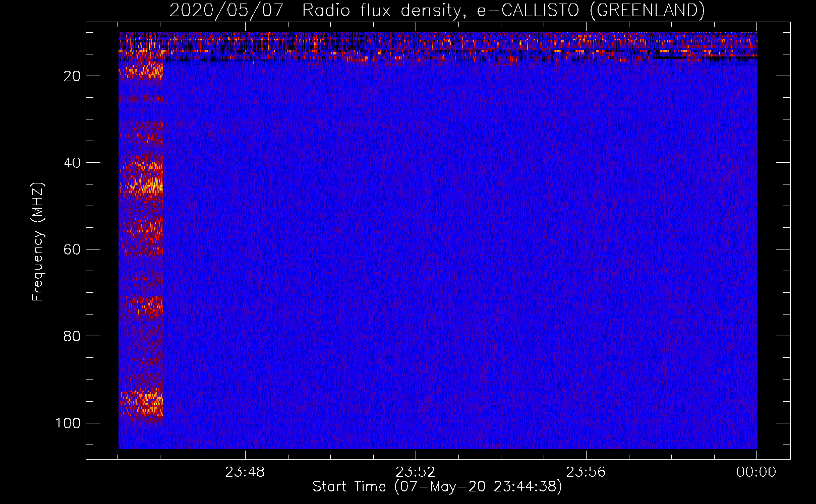Click the 40 MHz tick label
The image size is (816, 504).
point(72,163)
